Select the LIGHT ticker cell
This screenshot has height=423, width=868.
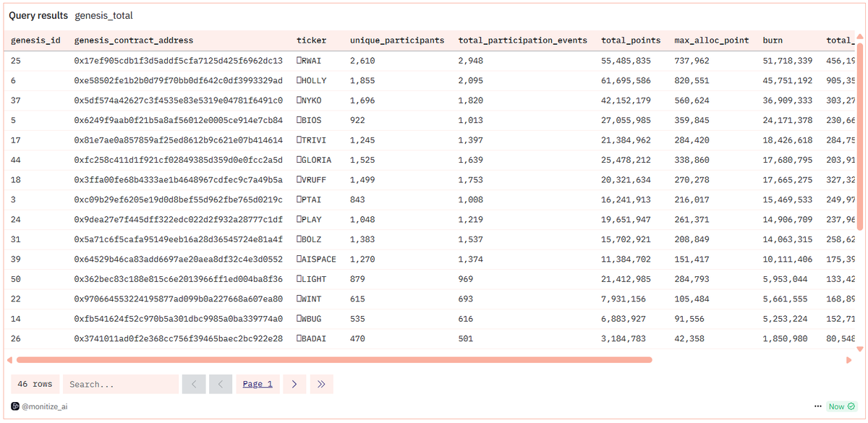[x=311, y=278]
